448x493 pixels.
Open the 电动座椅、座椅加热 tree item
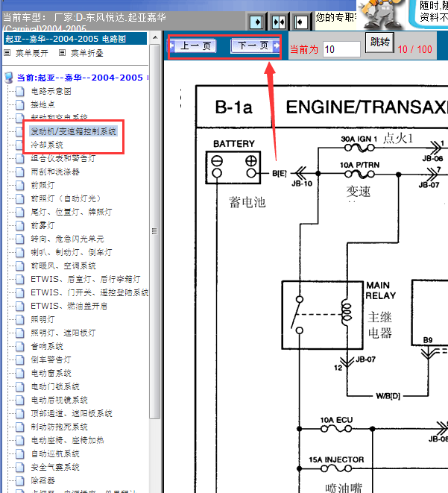67,440
